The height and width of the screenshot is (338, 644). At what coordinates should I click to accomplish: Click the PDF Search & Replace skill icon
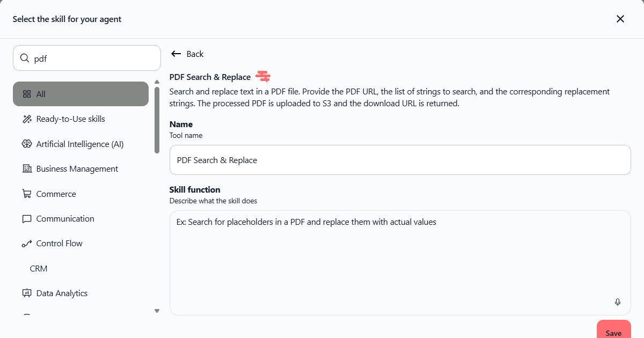point(263,77)
